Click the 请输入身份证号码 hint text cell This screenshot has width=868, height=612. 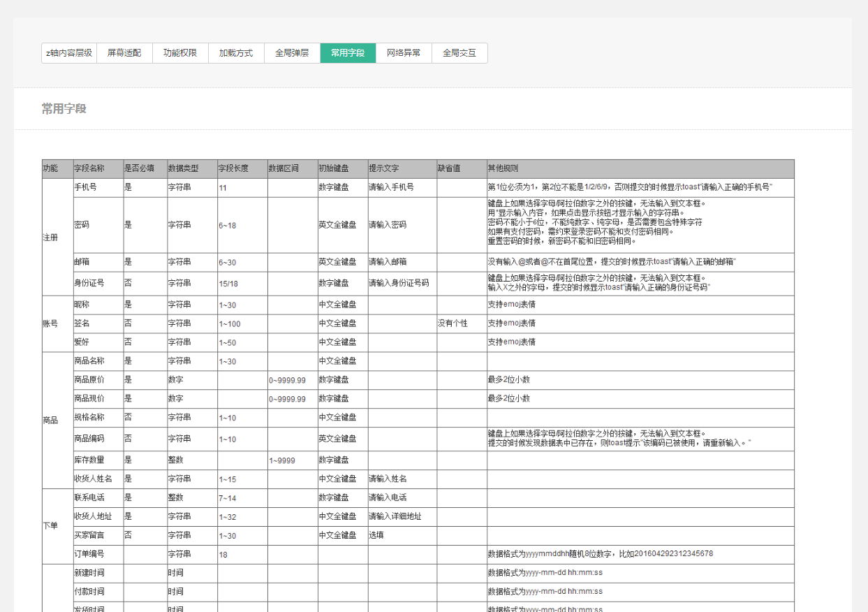(402, 284)
